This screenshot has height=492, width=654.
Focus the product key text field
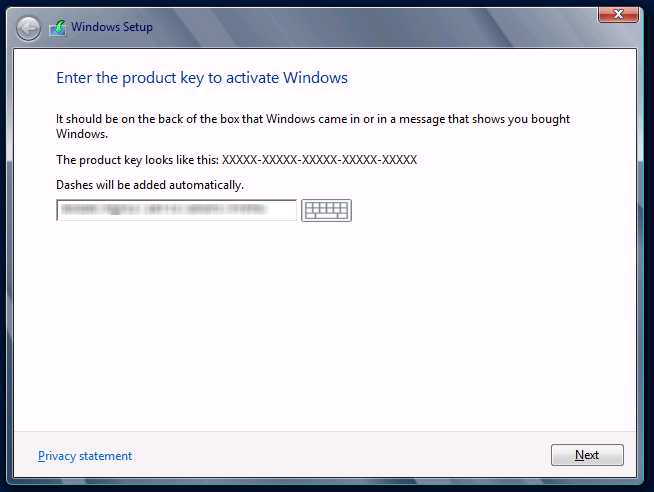176,210
